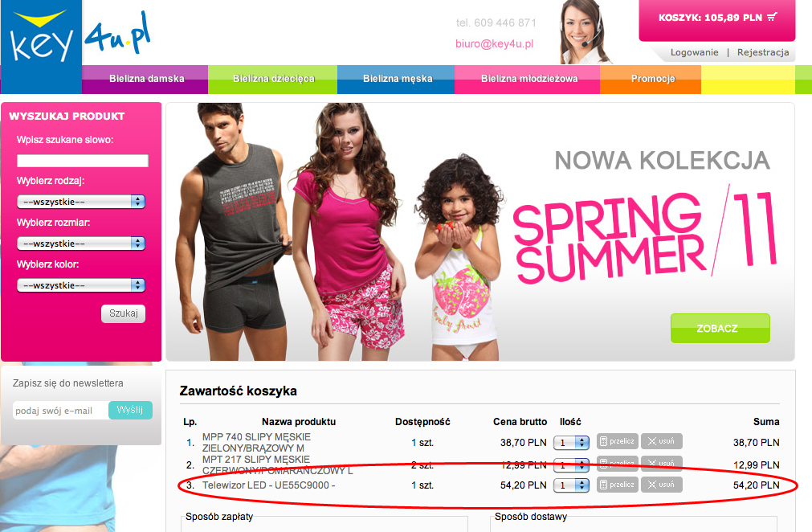Image resolution: width=812 pixels, height=532 pixels.
Task: Open the Bielizna damska category
Action: pyautogui.click(x=145, y=79)
